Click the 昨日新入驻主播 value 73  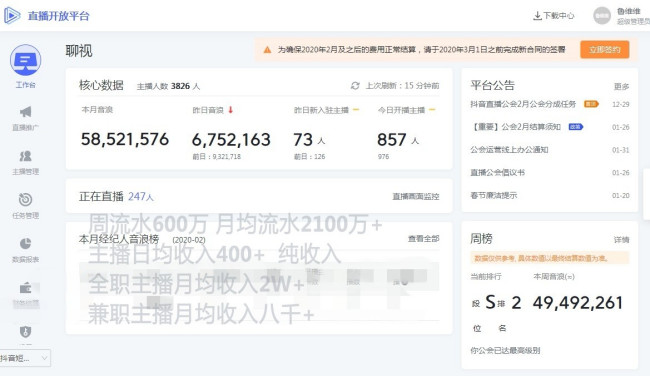(x=303, y=140)
